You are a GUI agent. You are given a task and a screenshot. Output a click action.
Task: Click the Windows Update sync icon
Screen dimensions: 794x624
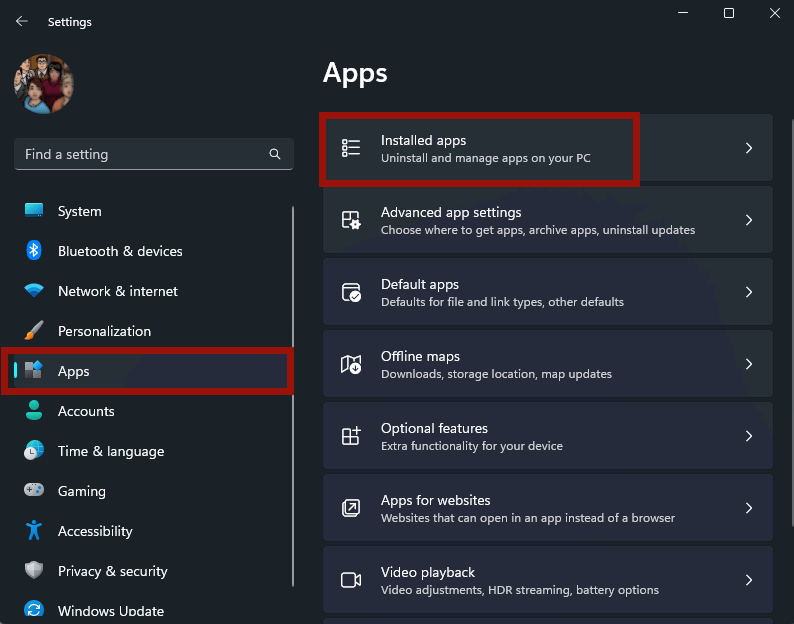pyautogui.click(x=34, y=609)
